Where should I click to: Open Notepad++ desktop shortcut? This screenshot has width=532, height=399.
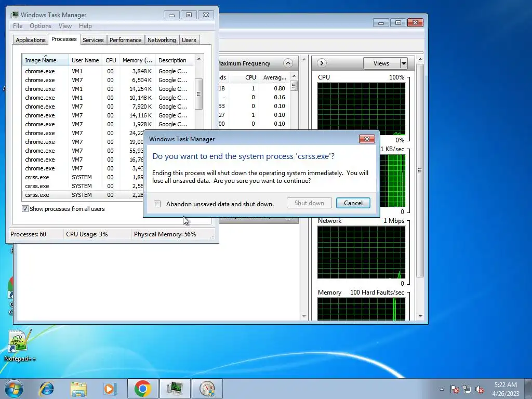(19, 345)
